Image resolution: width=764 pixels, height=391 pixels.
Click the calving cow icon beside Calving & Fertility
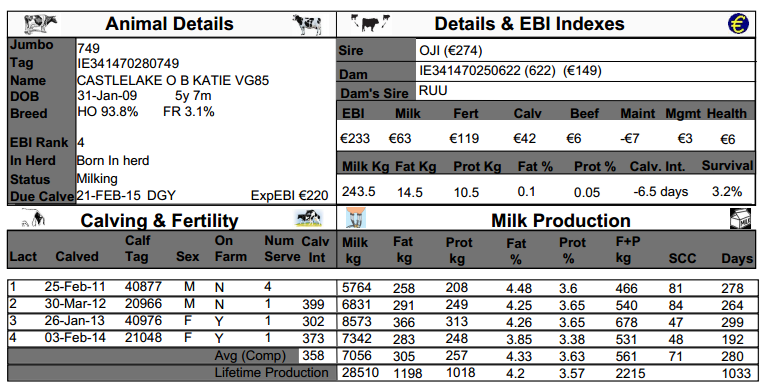(x=33, y=217)
